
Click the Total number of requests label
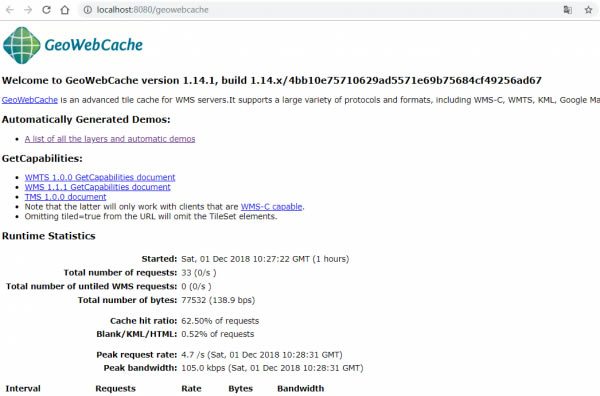pyautogui.click(x=120, y=273)
